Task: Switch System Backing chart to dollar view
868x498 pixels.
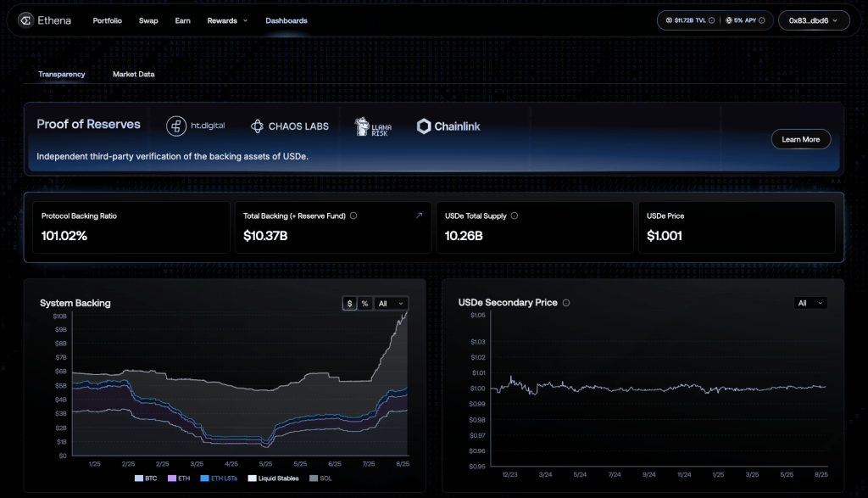Action: click(349, 303)
